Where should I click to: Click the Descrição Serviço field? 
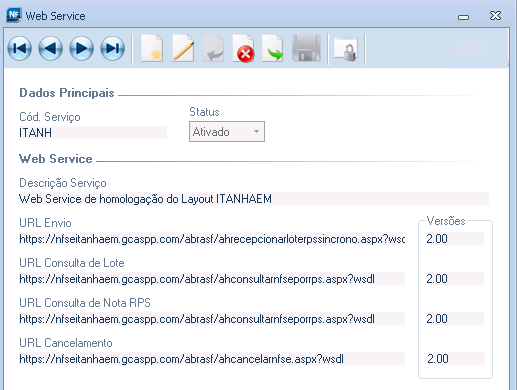pyautogui.click(x=254, y=199)
